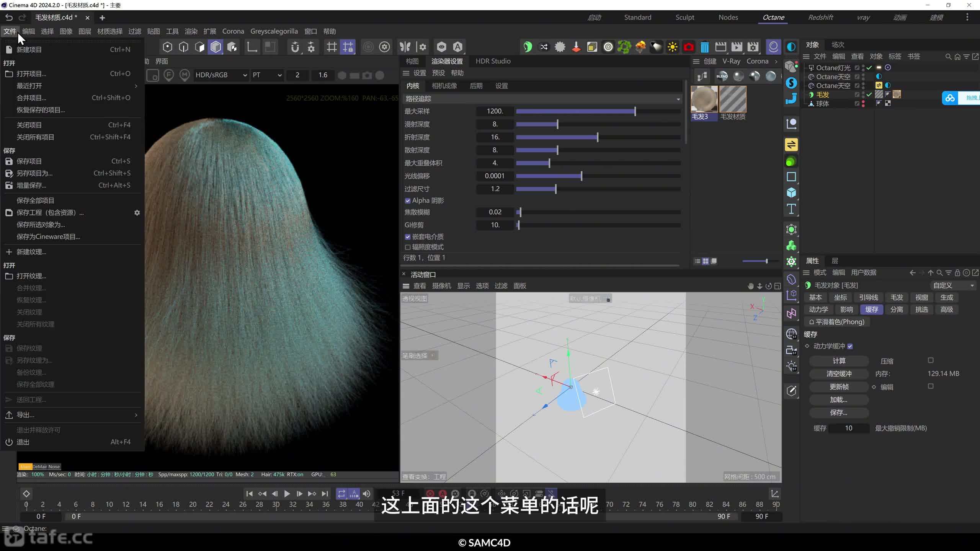Open the layout options three-dot menu
Viewport: 980px width, 551px height.
[967, 17]
